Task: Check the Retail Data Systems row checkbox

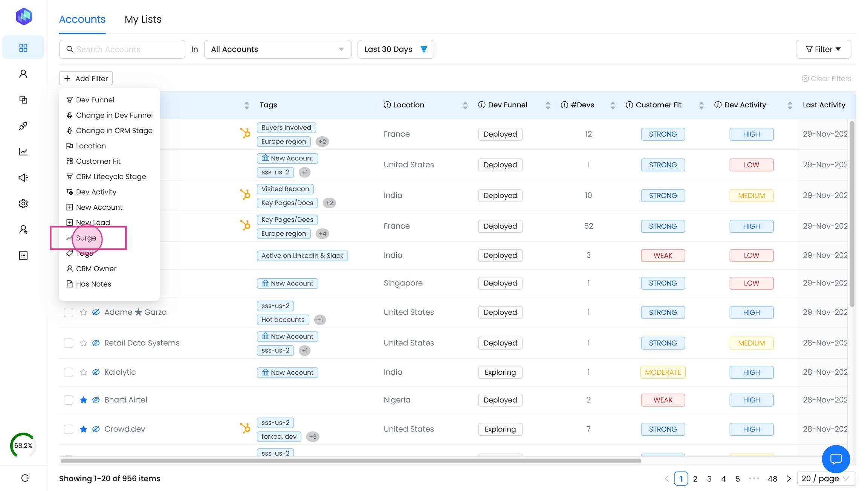Action: click(68, 343)
